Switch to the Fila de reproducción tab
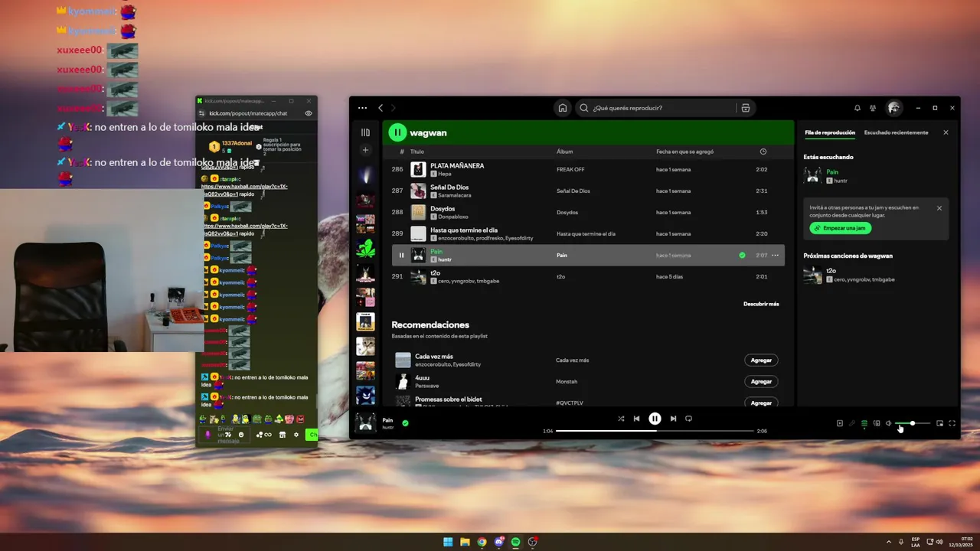Viewport: 980px width, 551px height. click(830, 132)
